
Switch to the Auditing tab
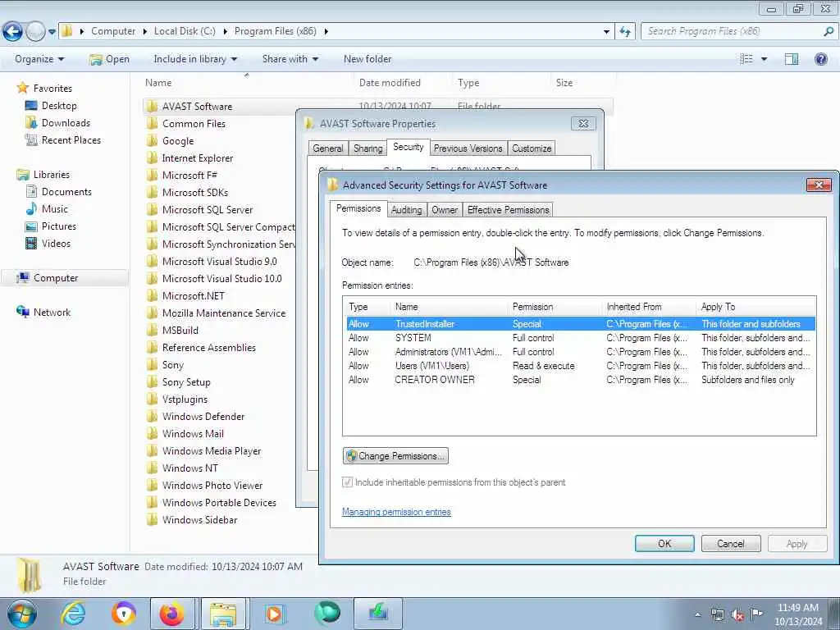click(x=407, y=210)
